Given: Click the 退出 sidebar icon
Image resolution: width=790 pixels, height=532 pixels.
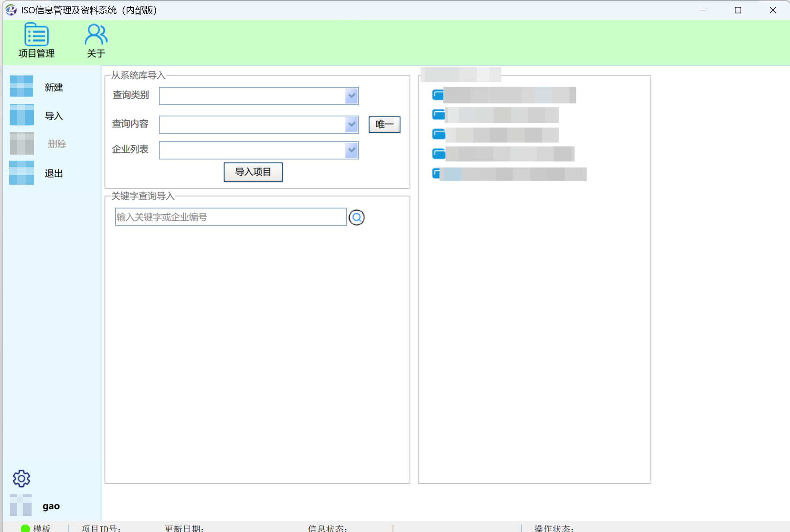Looking at the screenshot, I should pos(22,173).
